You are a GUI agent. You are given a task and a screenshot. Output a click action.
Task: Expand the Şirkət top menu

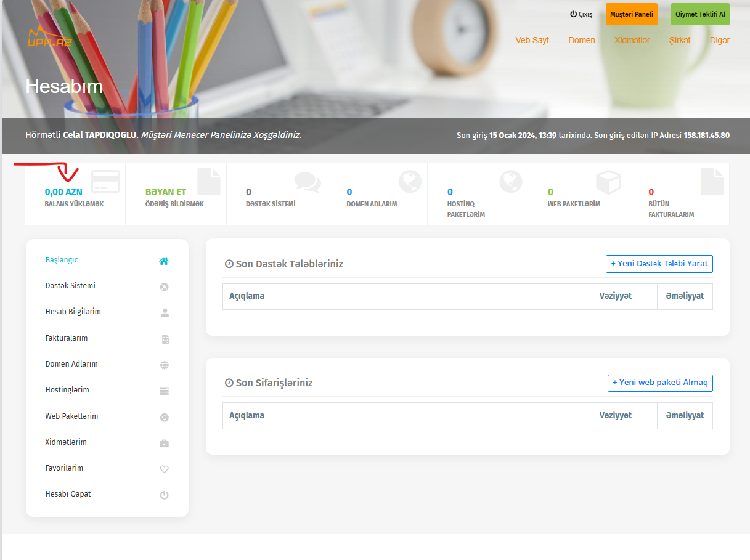[x=680, y=40]
